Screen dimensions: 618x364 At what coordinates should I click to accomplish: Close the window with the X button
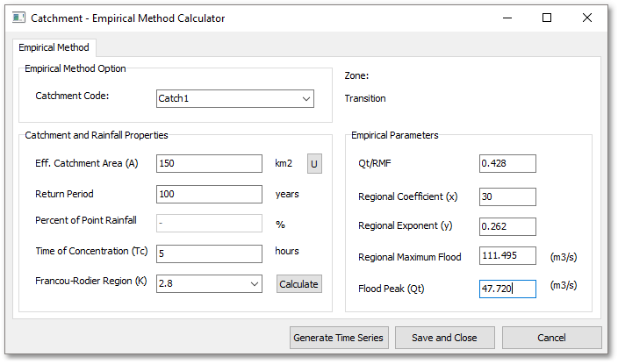(x=587, y=18)
